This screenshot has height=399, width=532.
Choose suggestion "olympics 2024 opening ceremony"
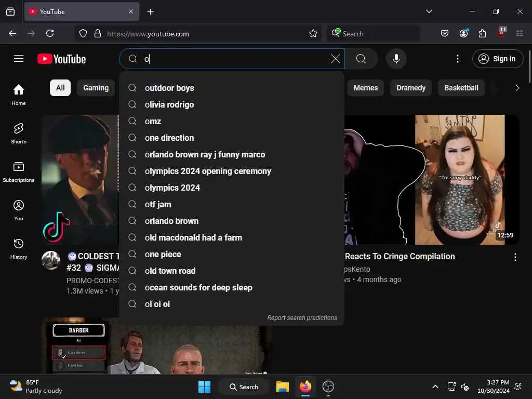pyautogui.click(x=232, y=171)
